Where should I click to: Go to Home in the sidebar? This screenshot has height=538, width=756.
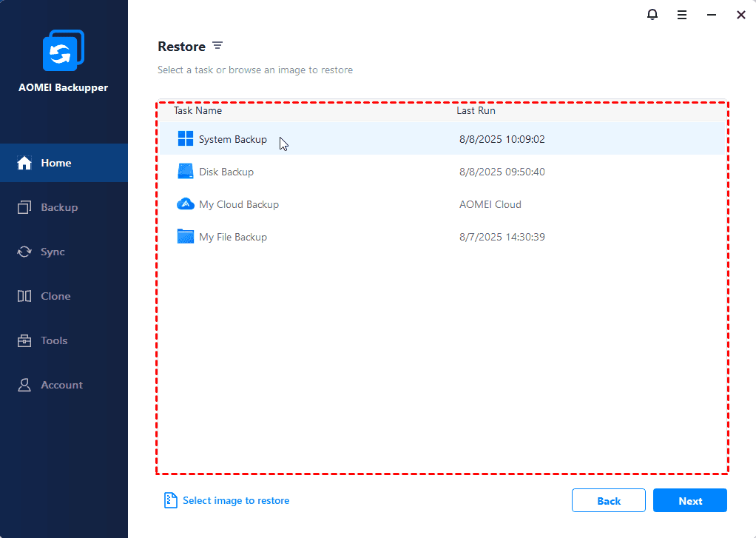coord(56,163)
